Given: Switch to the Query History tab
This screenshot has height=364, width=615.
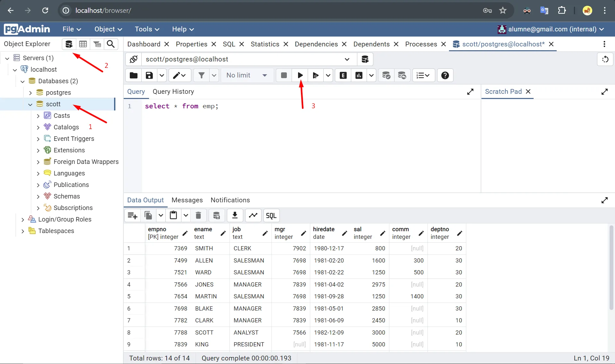Looking at the screenshot, I should 173,92.
